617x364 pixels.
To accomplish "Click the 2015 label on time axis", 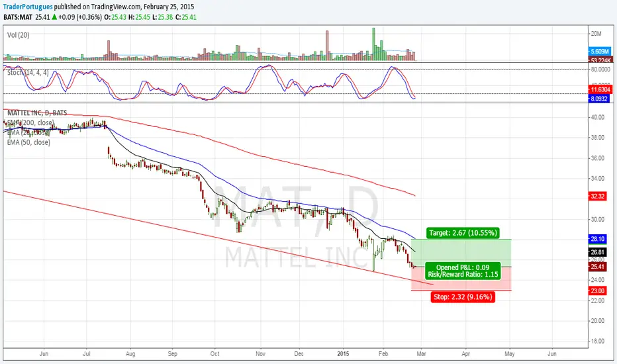I will point(343,354).
